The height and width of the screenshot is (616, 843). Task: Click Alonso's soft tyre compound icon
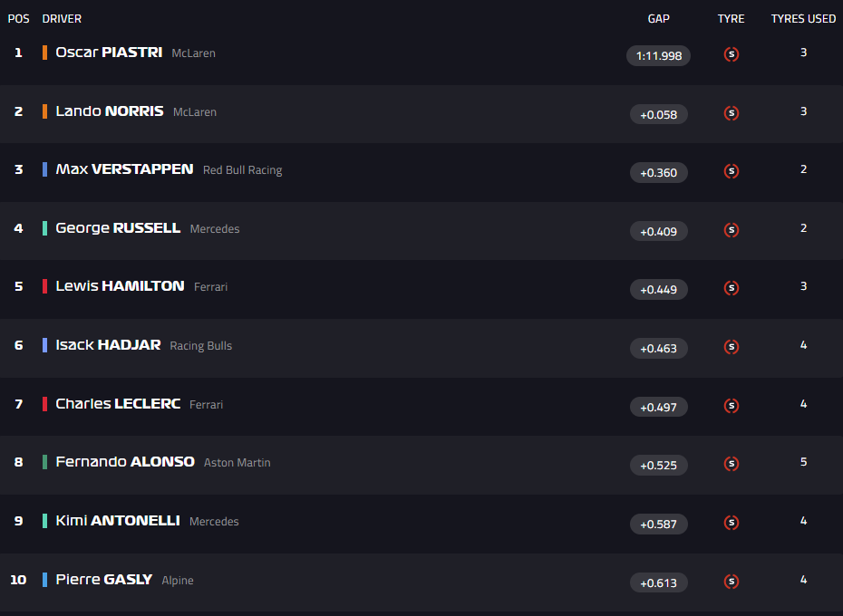coord(732,464)
